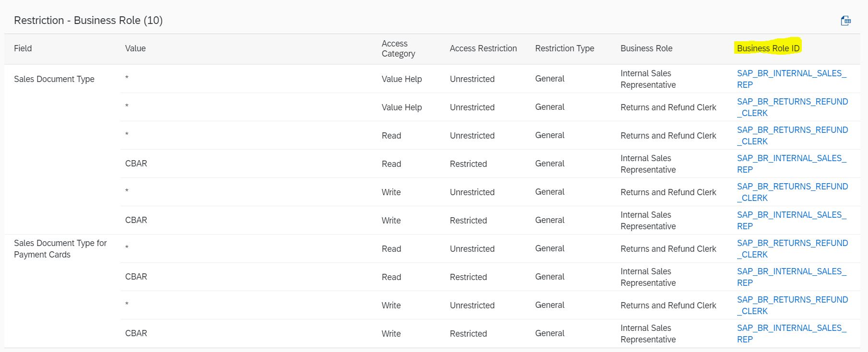Click the Business Role column header
Image resolution: width=868 pixels, height=352 pixels.
[x=646, y=48]
